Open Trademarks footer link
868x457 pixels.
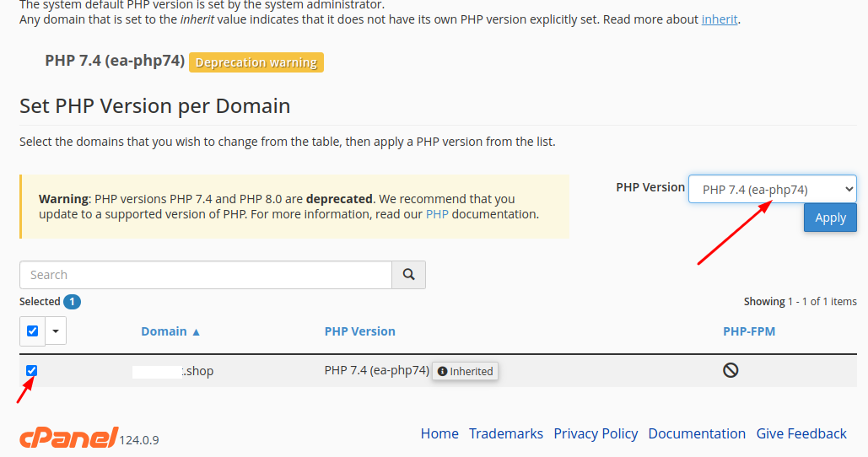(506, 433)
